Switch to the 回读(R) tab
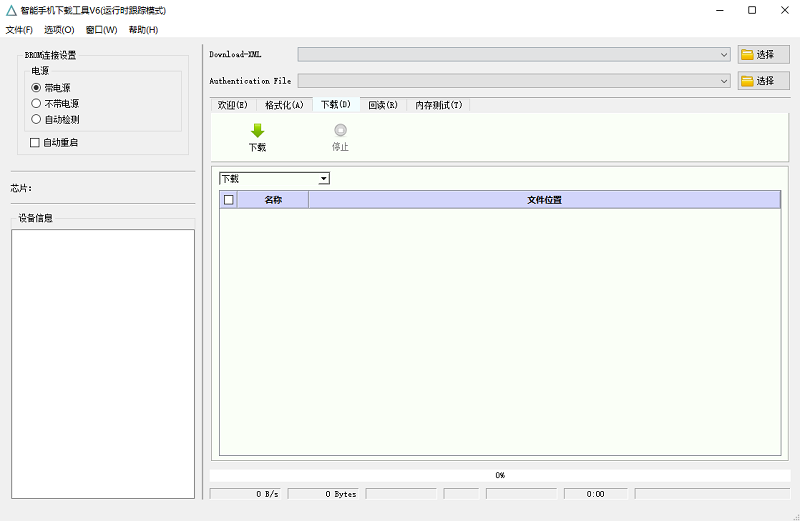This screenshot has width=800, height=521. [383, 105]
